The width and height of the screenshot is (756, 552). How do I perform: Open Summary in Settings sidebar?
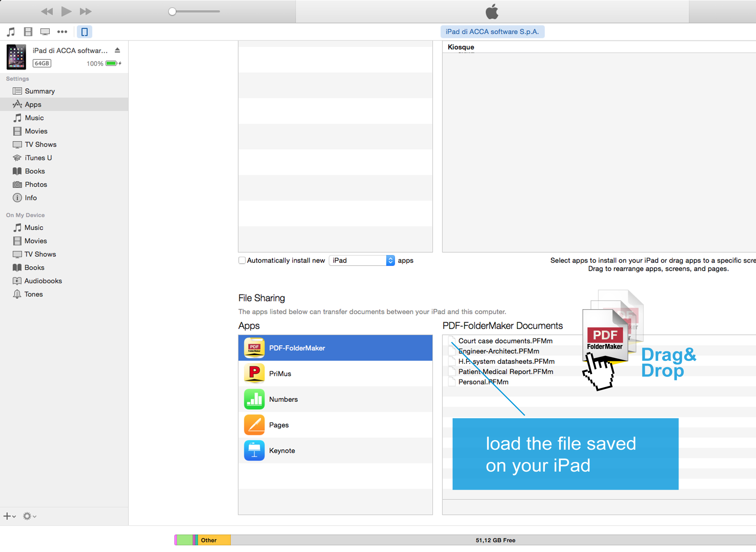pyautogui.click(x=64, y=91)
